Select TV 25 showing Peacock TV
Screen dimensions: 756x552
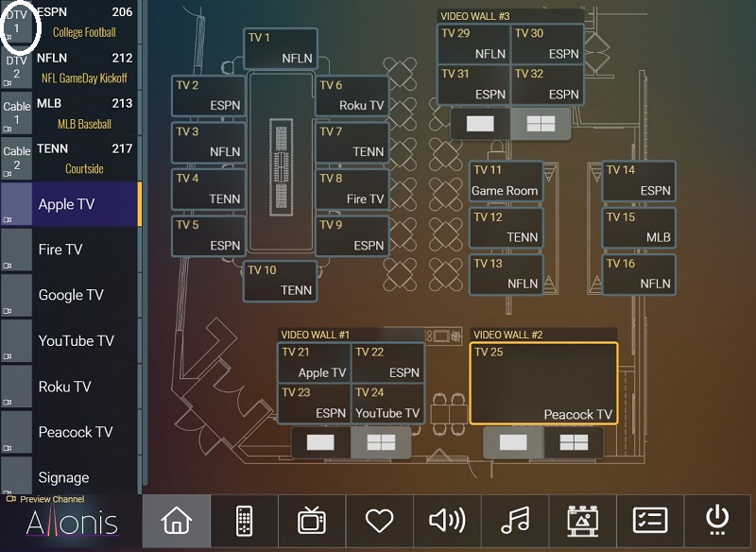tap(544, 384)
